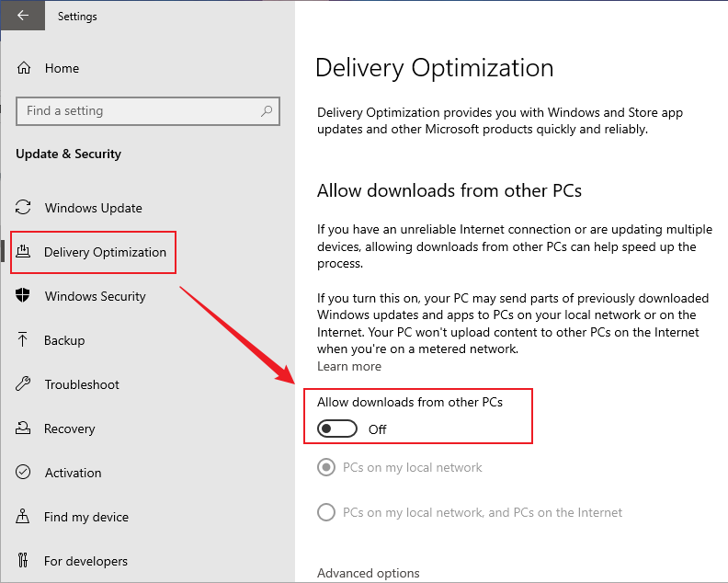The image size is (728, 583).
Task: Open the Troubleshoot settings page
Action: click(x=82, y=384)
